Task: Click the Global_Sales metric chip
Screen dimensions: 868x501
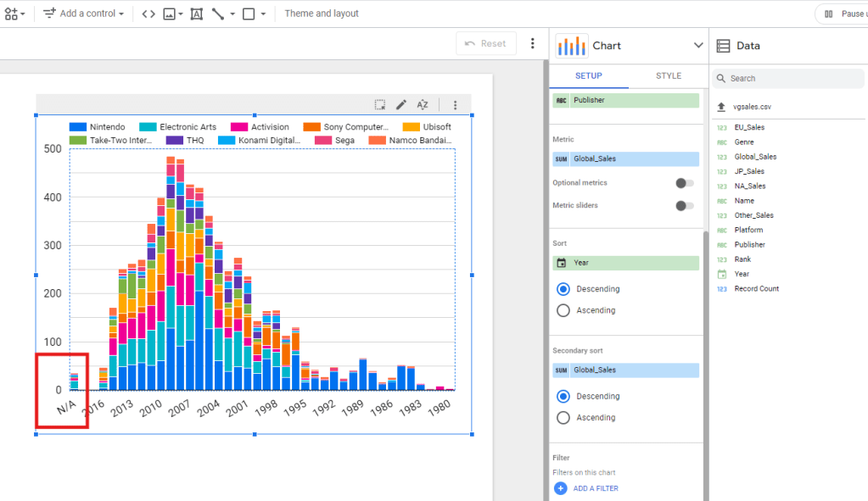Action: click(x=625, y=159)
